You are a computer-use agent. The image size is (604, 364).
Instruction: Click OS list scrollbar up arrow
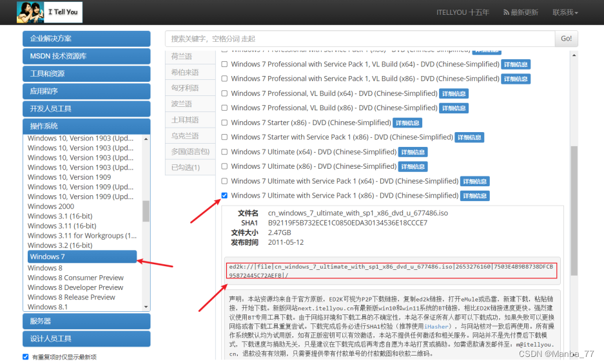(146, 139)
